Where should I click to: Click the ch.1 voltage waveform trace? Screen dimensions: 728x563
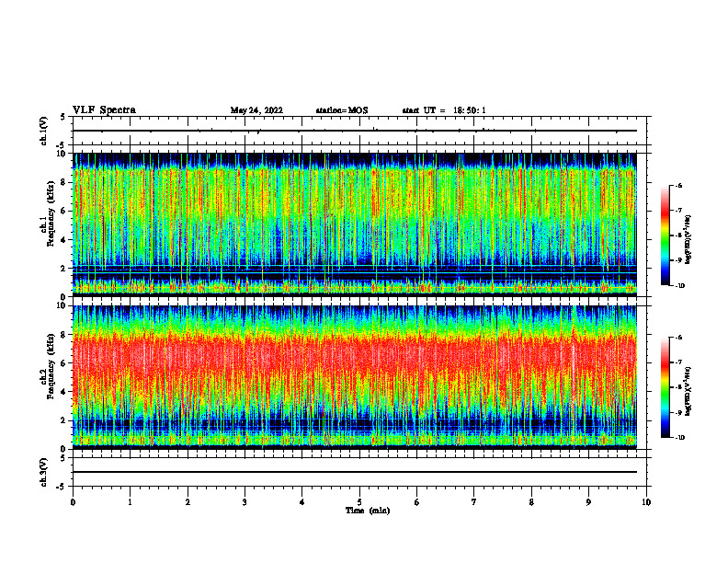[355, 131]
